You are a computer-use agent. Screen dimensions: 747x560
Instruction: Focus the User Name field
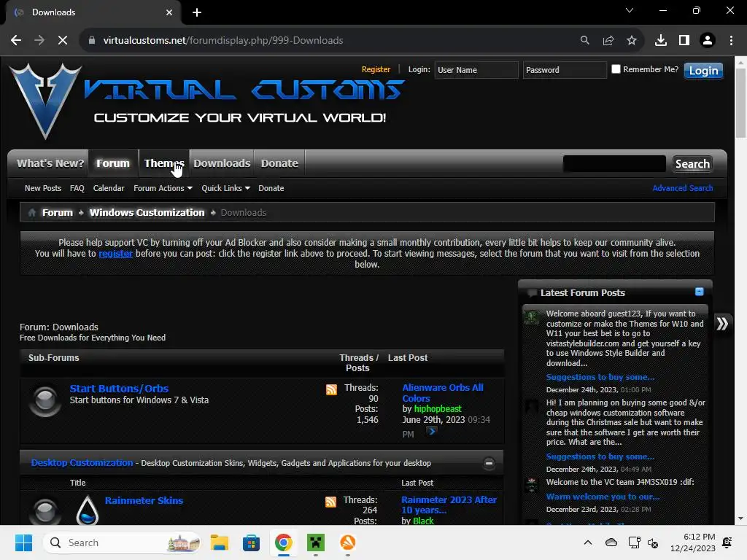coord(476,70)
